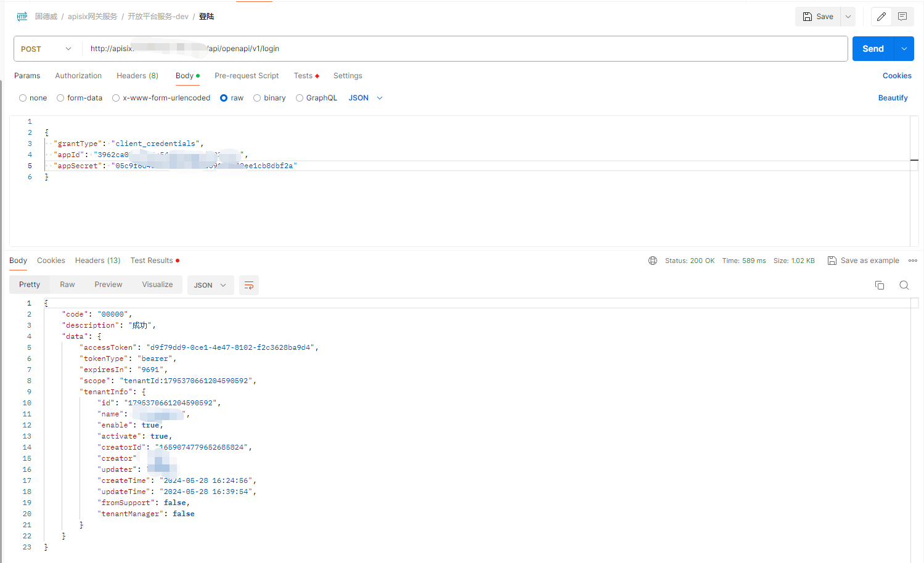Open the three-dots more options in response
This screenshot has height=563, width=924.
(913, 261)
